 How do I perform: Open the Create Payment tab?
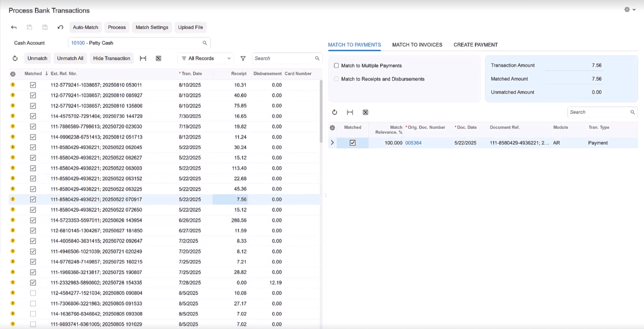click(475, 45)
